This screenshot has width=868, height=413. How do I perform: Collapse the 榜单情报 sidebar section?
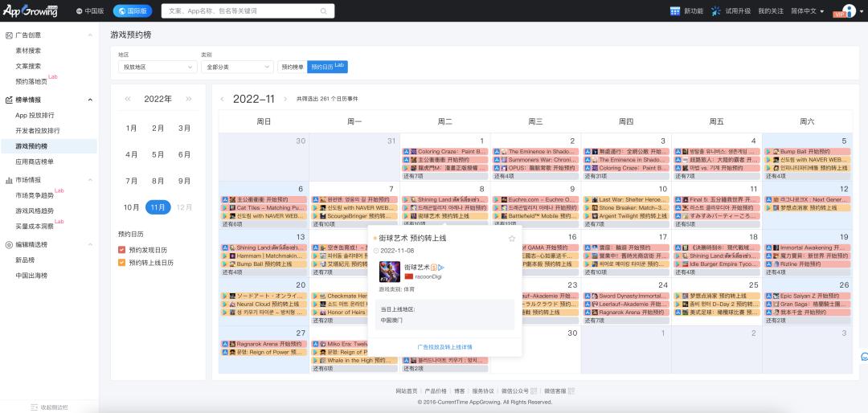(x=90, y=100)
